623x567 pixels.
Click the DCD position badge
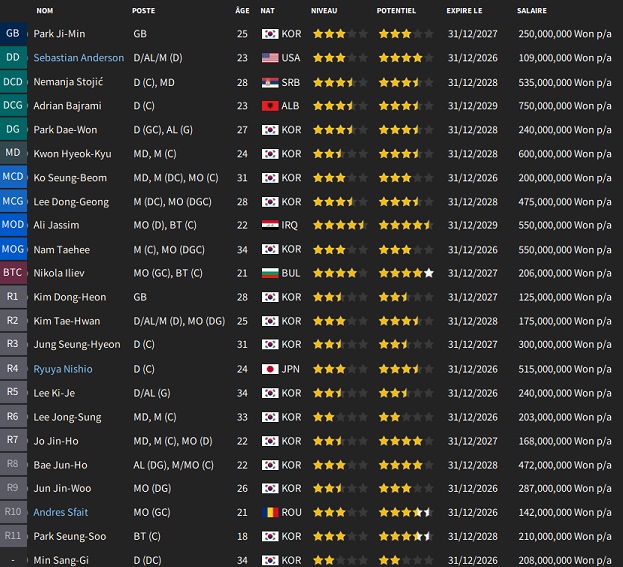(x=13, y=81)
